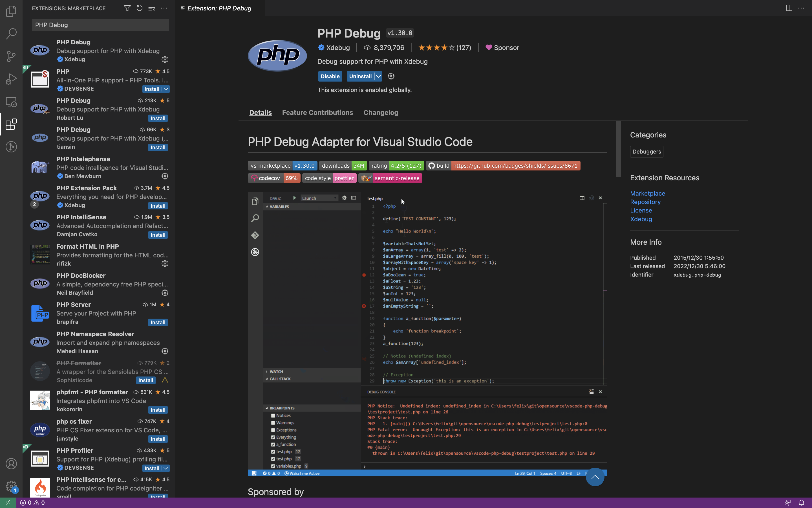Open the License resource link
Screen dimensions: 812x508
click(641, 210)
